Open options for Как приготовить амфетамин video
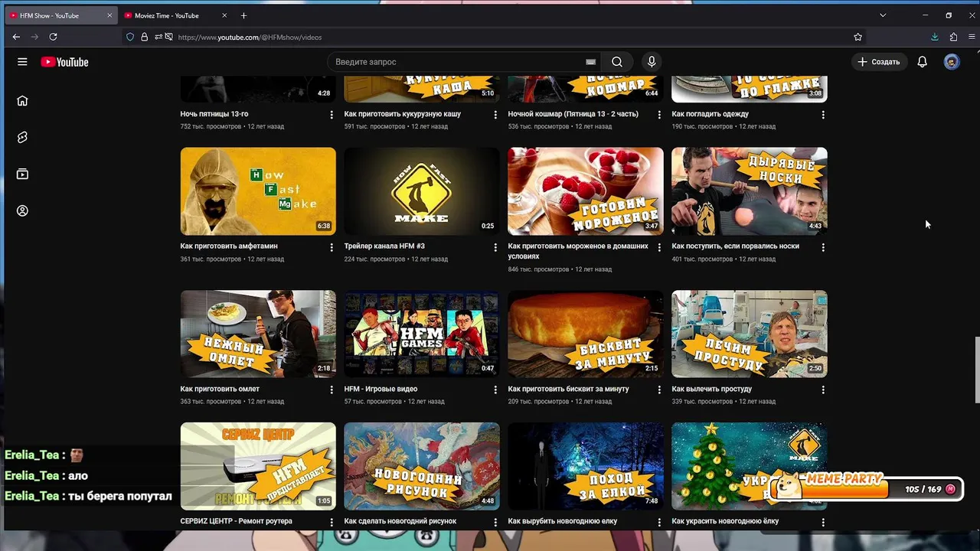Image resolution: width=980 pixels, height=551 pixels. pos(332,247)
